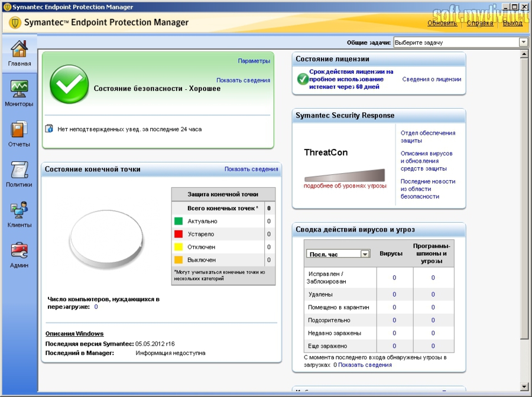Screen dimensions: 532x397
Task: Click Показать сведения link near download threats
Action: coord(365,365)
